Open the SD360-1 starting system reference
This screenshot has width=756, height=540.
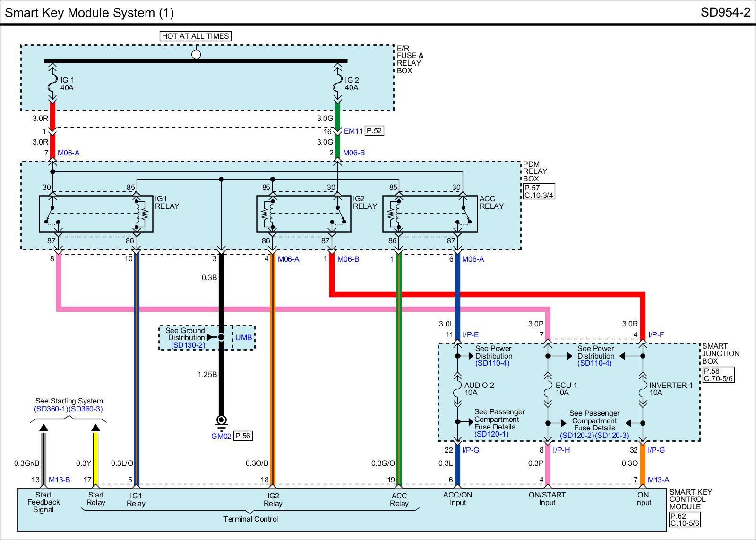click(51, 409)
